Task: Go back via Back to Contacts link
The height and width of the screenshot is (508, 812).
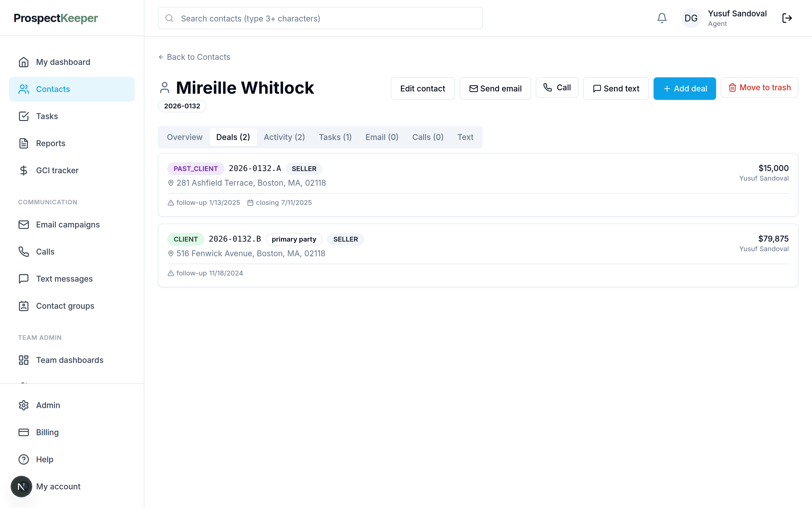Action: [x=194, y=57]
